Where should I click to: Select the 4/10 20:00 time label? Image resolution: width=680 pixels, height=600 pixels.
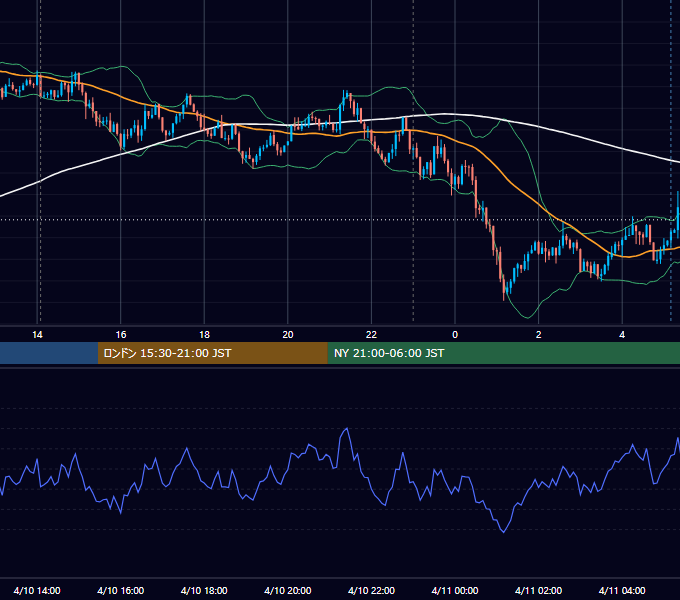point(288,590)
